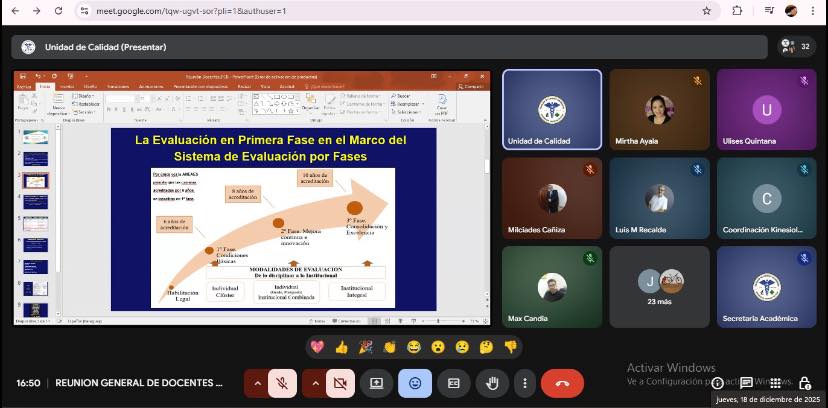This screenshot has height=408, width=828.
Task: Unmute the microphone in the call bar
Action: coord(284,383)
